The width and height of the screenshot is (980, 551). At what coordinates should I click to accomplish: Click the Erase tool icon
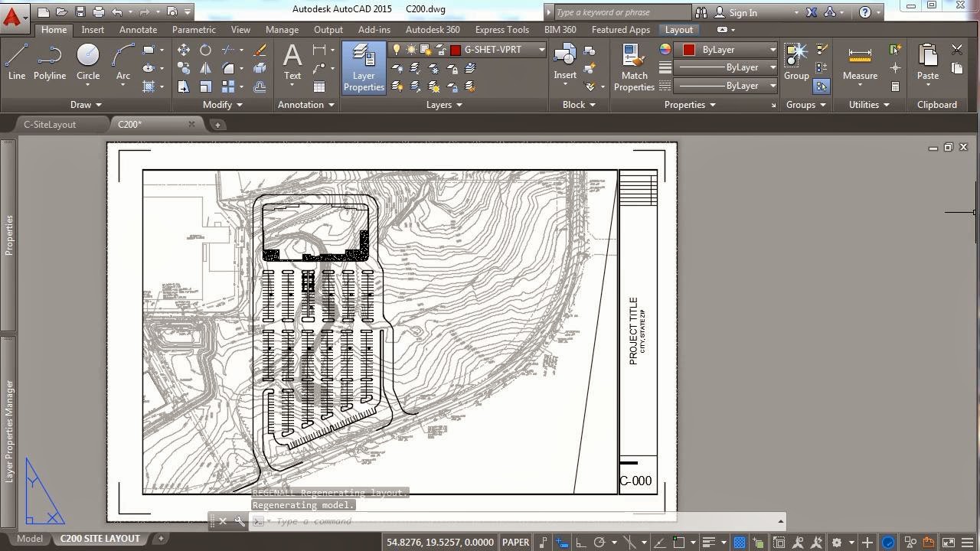pyautogui.click(x=260, y=50)
